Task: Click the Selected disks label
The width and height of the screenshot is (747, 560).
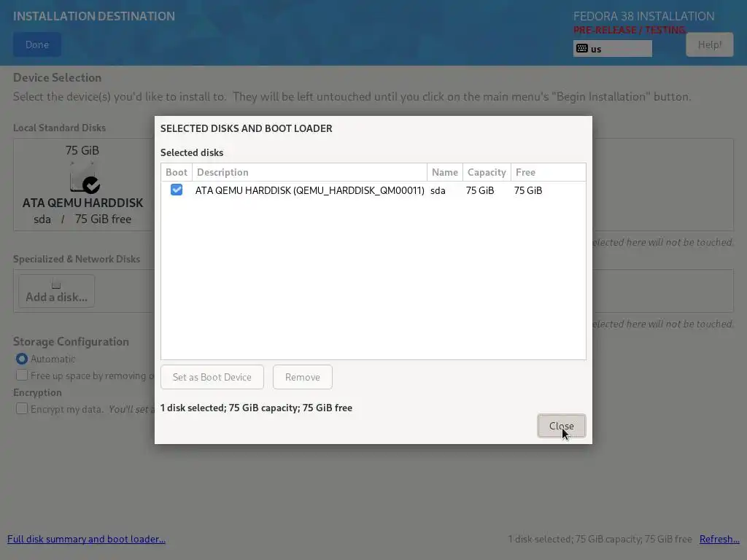Action: [x=192, y=153]
